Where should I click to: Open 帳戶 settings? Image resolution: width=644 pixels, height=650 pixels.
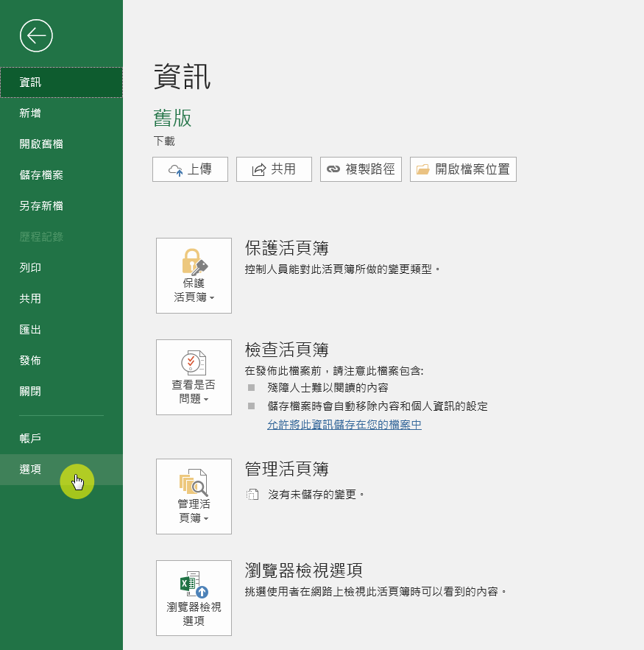click(61, 438)
